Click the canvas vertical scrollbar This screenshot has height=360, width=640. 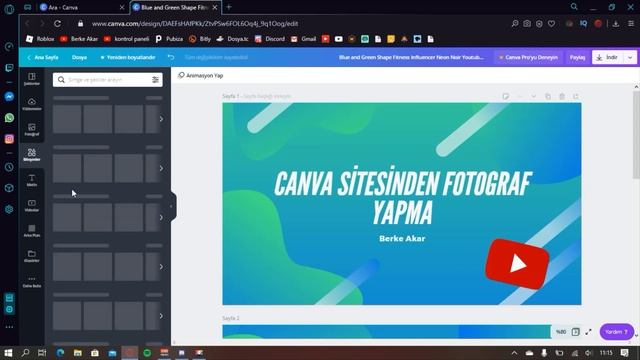(636, 135)
